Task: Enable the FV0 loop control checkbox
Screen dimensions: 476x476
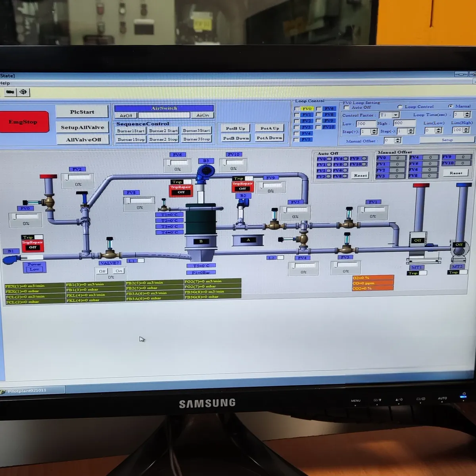Action: coord(297,108)
